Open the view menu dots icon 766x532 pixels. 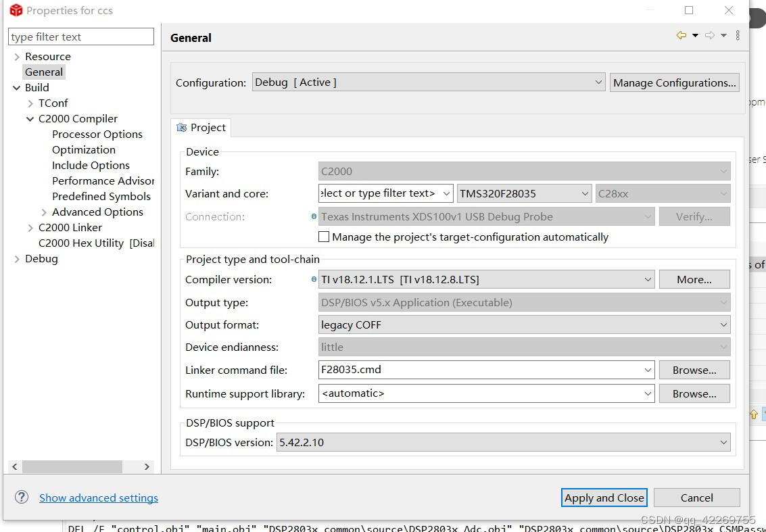[x=738, y=34]
